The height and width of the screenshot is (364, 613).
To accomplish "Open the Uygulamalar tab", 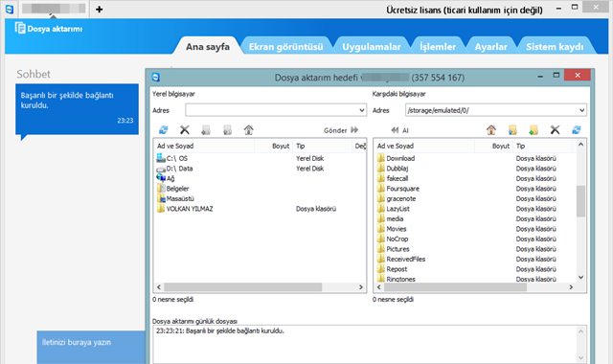I will coord(372,47).
